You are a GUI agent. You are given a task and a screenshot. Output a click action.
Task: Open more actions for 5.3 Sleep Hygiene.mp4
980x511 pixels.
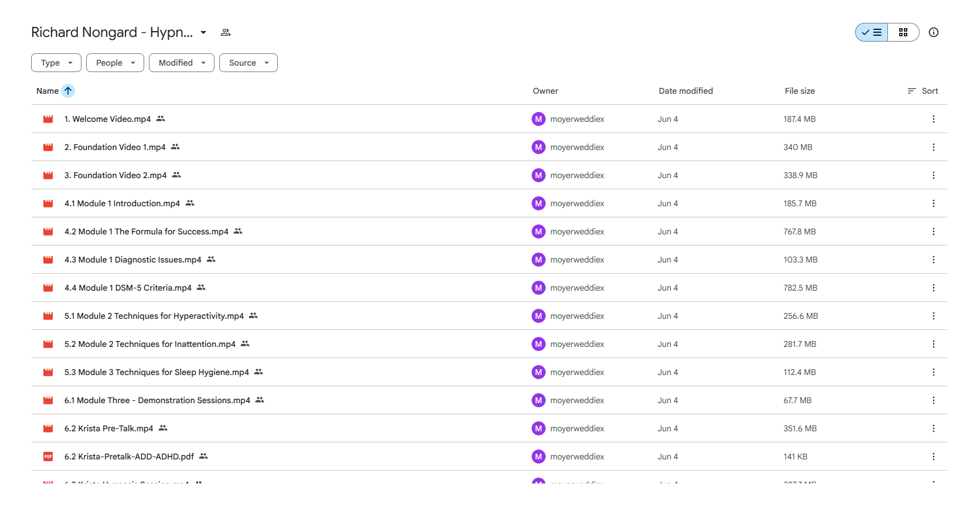point(934,372)
